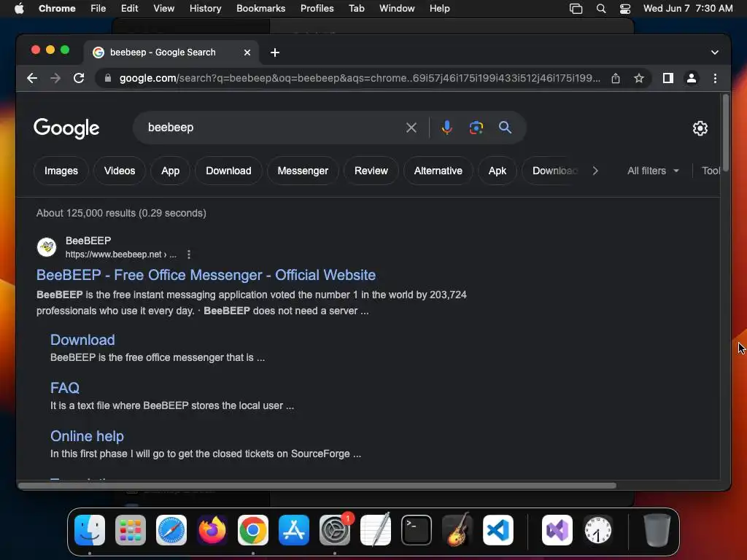Open the Chrome profile avatar

click(692, 78)
